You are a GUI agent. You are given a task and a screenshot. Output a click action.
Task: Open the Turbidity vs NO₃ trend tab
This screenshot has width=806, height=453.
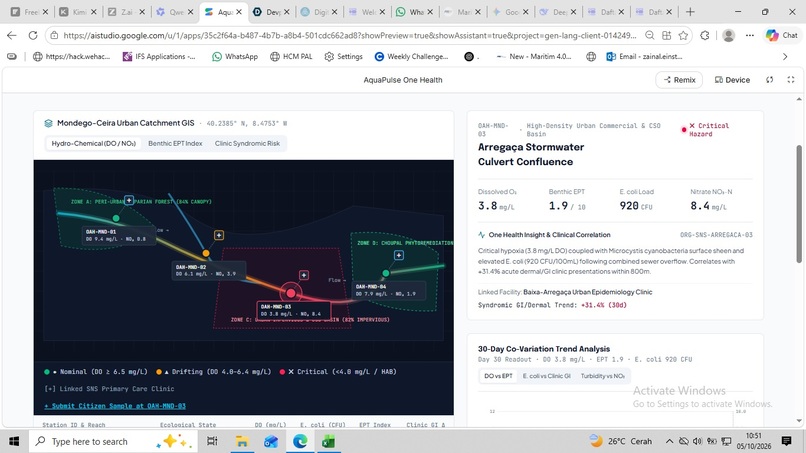602,376
